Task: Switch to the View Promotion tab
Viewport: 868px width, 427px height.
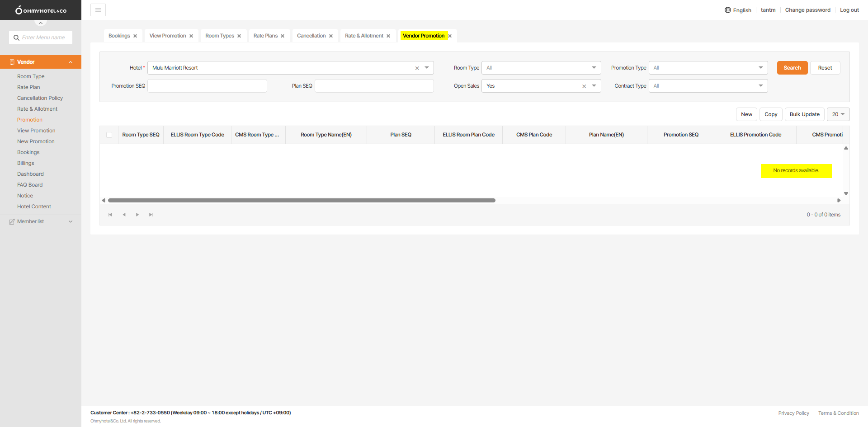Action: tap(168, 36)
